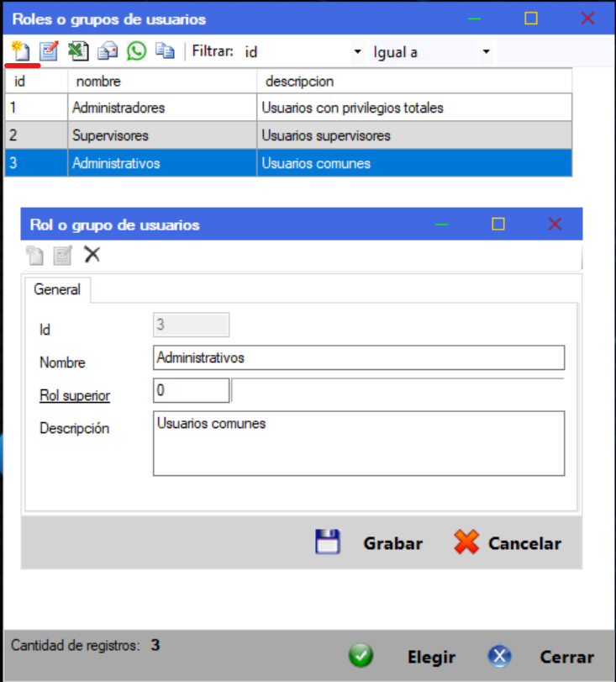Select the General tab
The image size is (616, 682).
pos(57,289)
